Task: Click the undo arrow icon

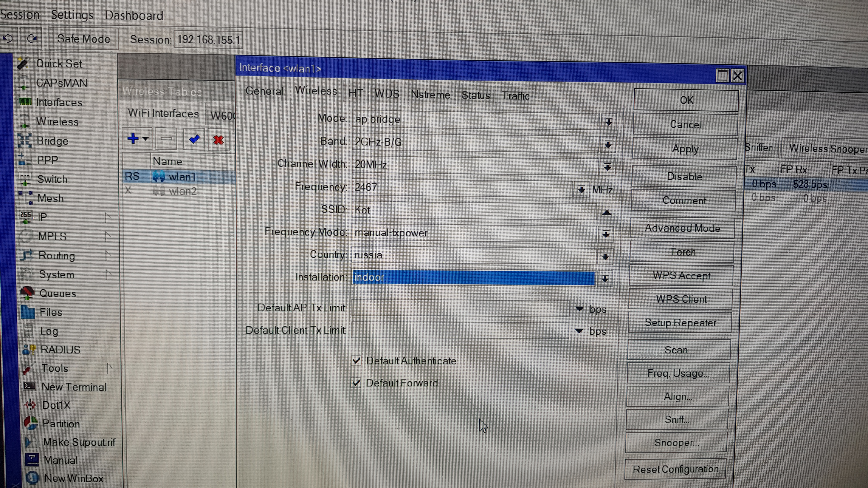Action: pyautogui.click(x=7, y=39)
